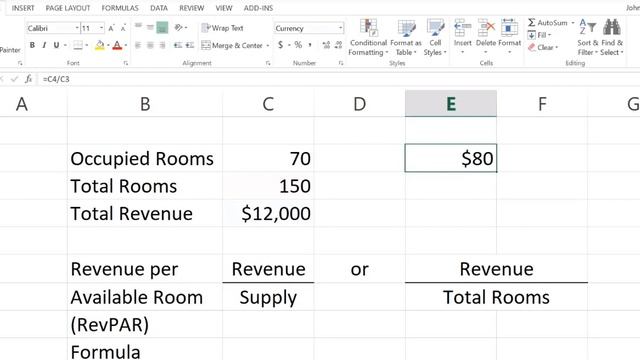640x360 pixels.
Task: Click the Fill down icon
Action: [x=531, y=35]
